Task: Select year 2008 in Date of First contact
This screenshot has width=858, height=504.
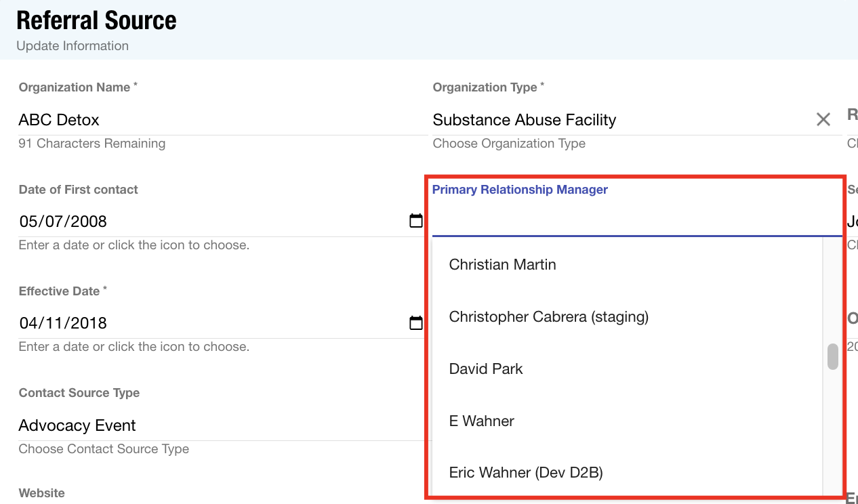Action: coord(88,222)
